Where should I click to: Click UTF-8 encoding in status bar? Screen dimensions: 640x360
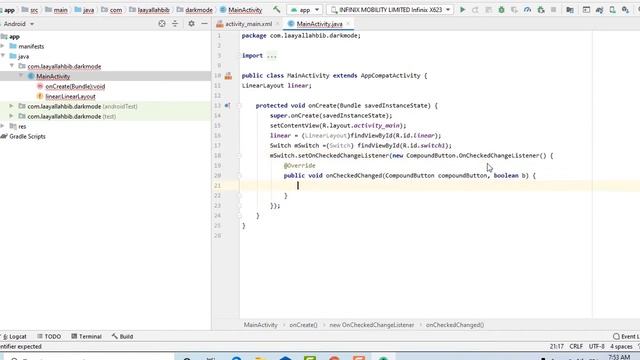596,346
